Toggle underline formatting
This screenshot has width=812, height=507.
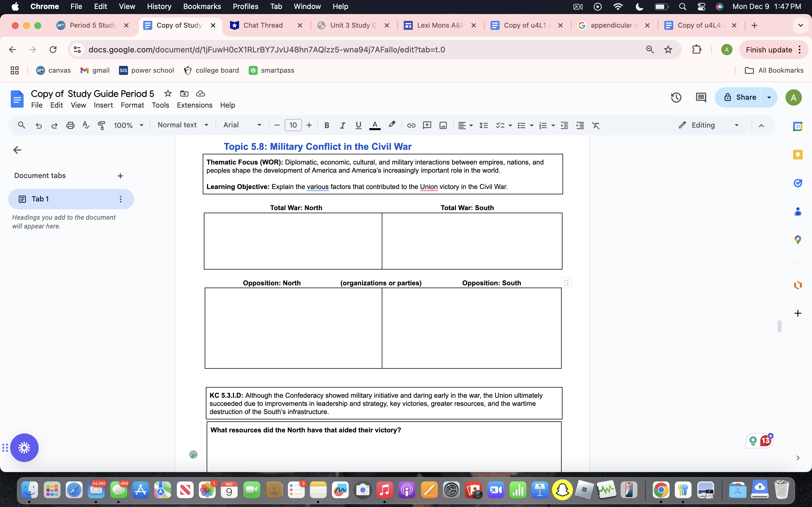click(x=358, y=125)
